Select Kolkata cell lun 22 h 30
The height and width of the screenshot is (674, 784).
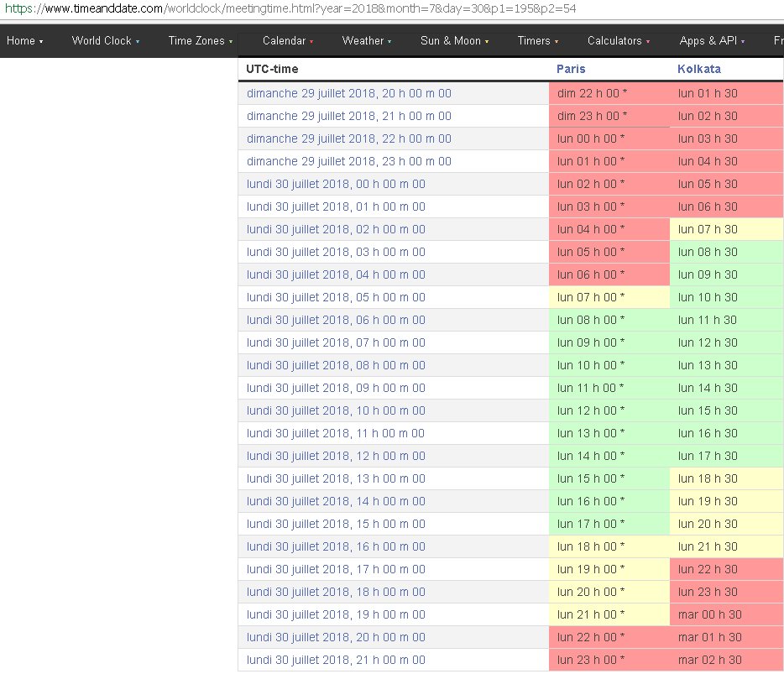point(726,569)
